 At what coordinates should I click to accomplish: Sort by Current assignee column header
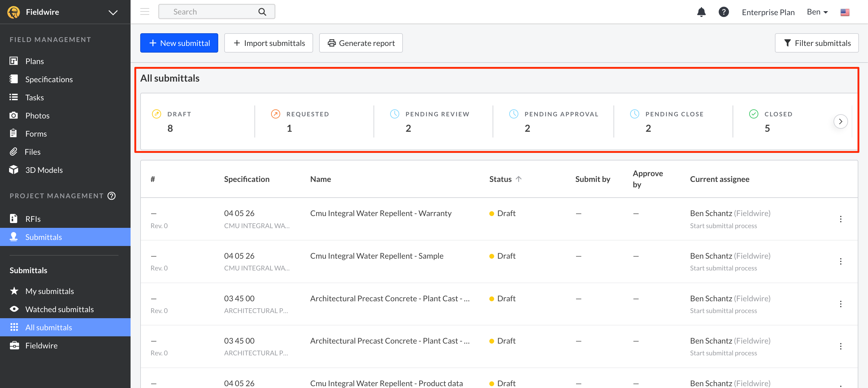[x=719, y=179]
